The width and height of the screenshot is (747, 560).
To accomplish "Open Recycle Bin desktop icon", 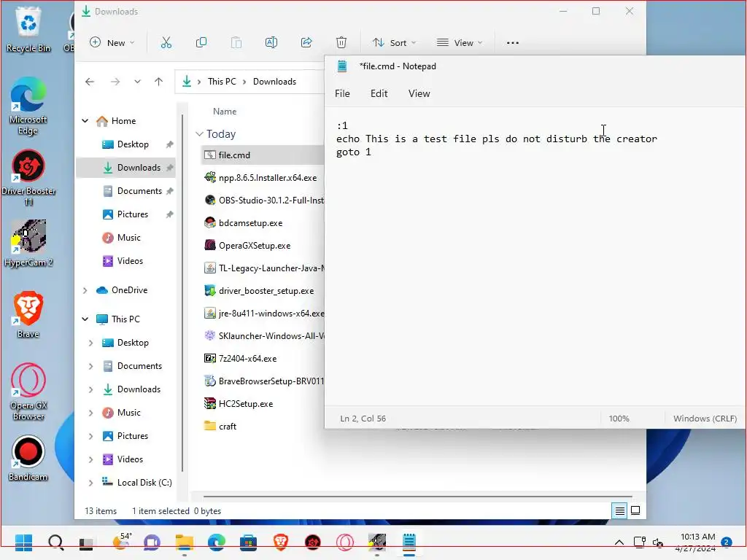I will [28, 29].
